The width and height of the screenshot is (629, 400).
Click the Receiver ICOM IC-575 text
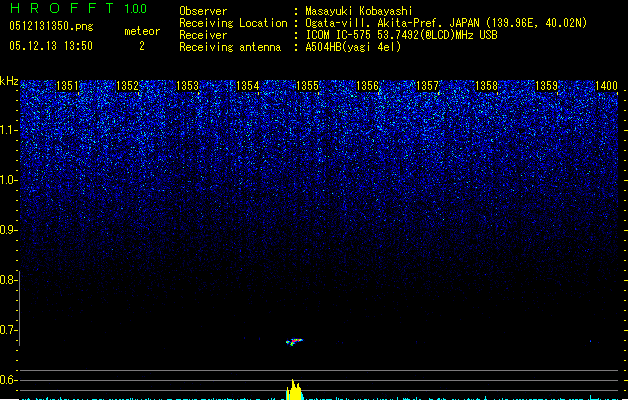[x=402, y=35]
